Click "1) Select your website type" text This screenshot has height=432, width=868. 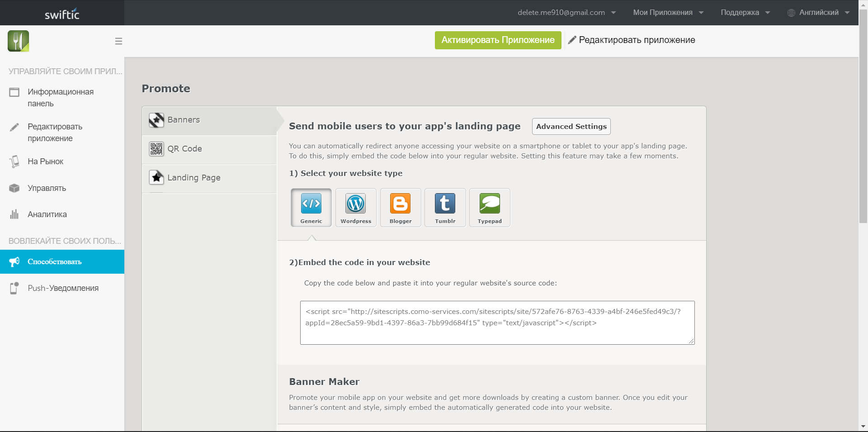pos(346,173)
